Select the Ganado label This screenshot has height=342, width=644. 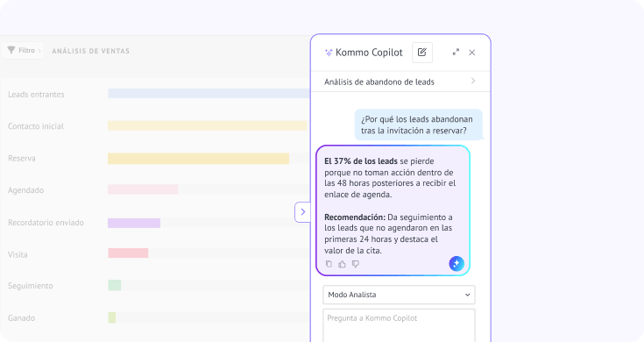click(21, 317)
